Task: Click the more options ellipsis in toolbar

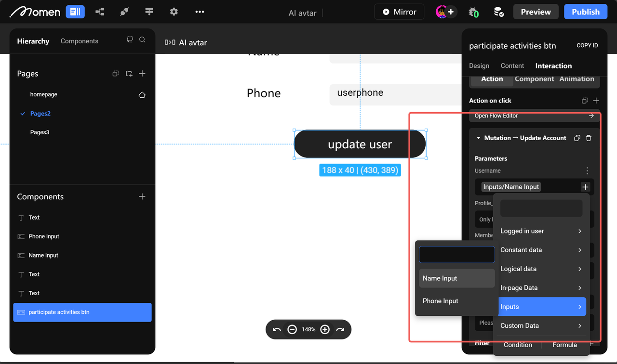Action: 200,11
